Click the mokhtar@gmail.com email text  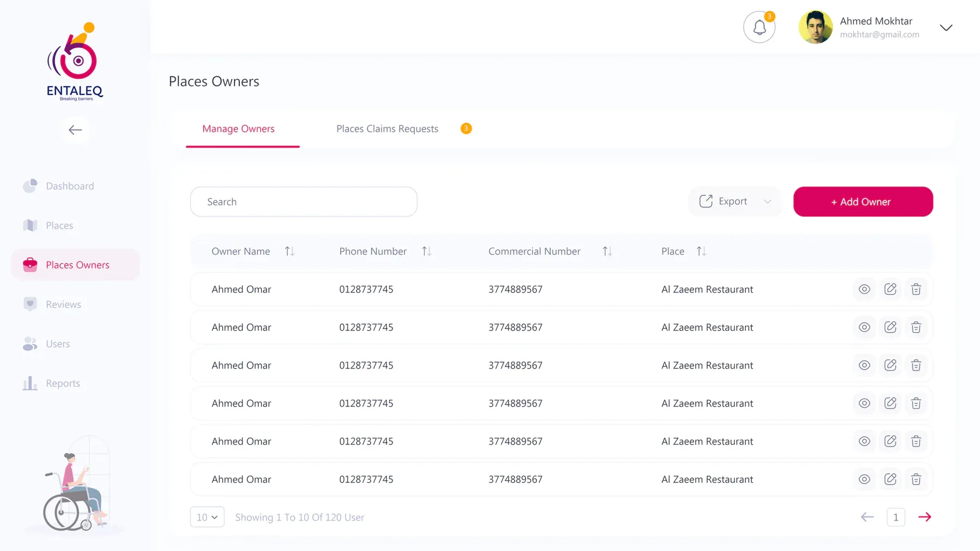tap(879, 34)
